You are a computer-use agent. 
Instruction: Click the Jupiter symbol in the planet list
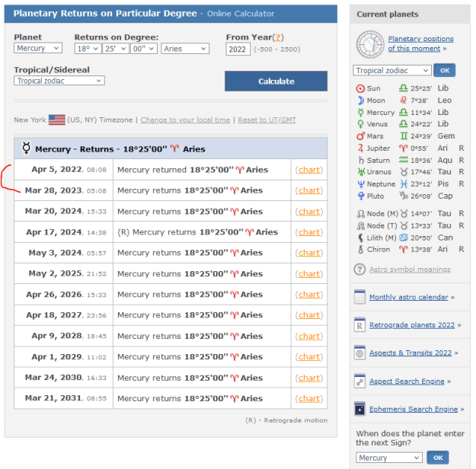coord(360,148)
